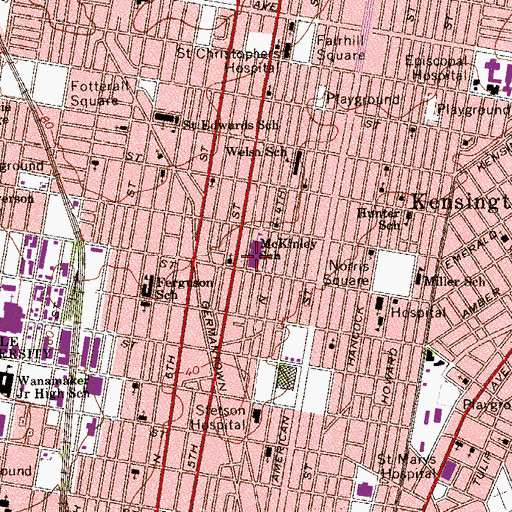
Task: Click the Hancock street name
Action: (356, 336)
